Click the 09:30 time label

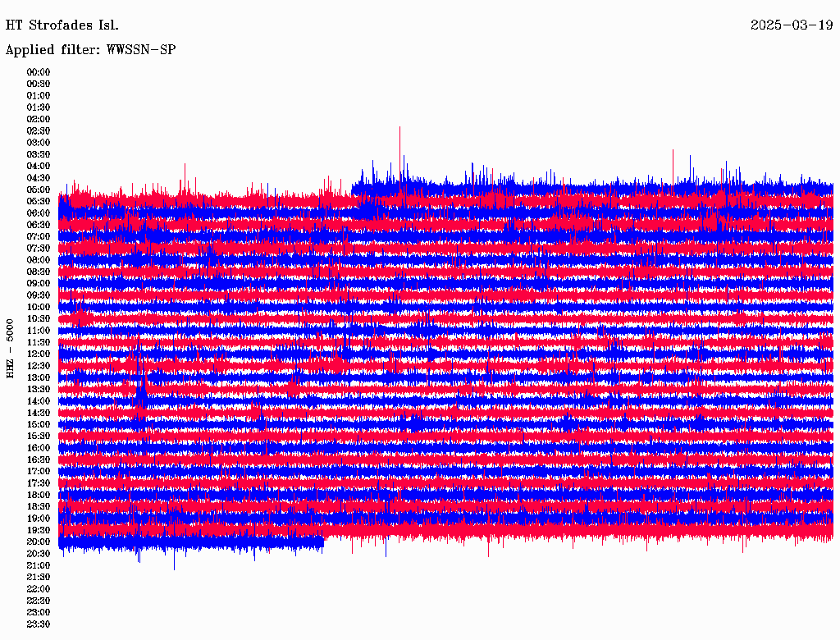pyautogui.click(x=39, y=295)
